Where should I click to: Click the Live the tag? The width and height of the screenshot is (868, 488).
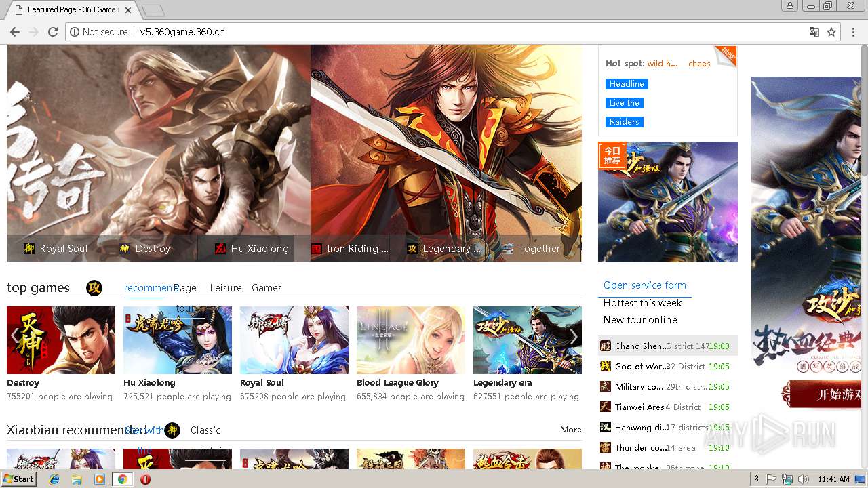[x=625, y=103]
